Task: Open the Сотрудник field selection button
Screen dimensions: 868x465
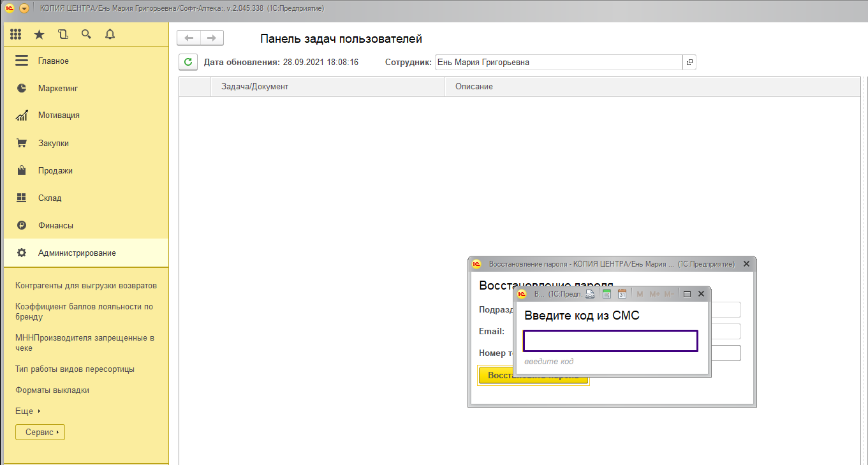Action: [x=689, y=63]
